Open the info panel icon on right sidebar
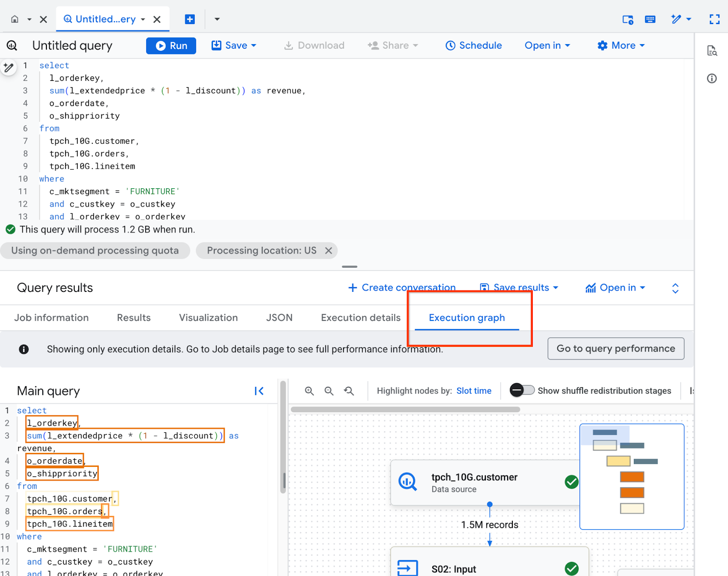The height and width of the screenshot is (576, 728). pyautogui.click(x=712, y=79)
